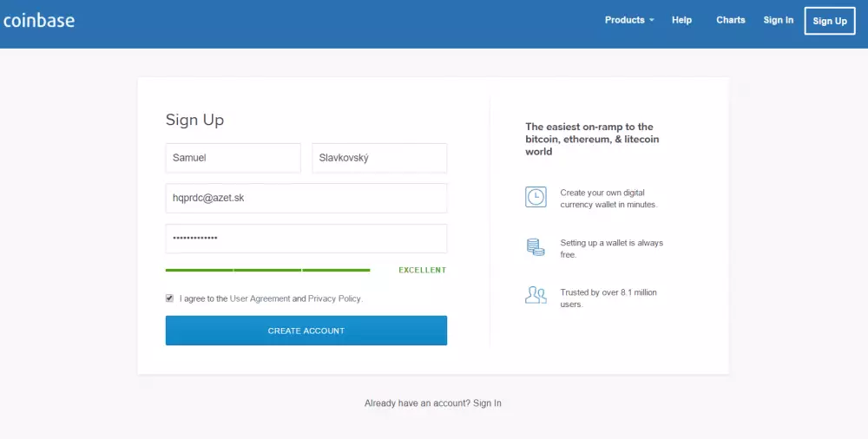The height and width of the screenshot is (439, 868).
Task: Click "Trusted by over 8.1 million users" text
Action: [608, 298]
